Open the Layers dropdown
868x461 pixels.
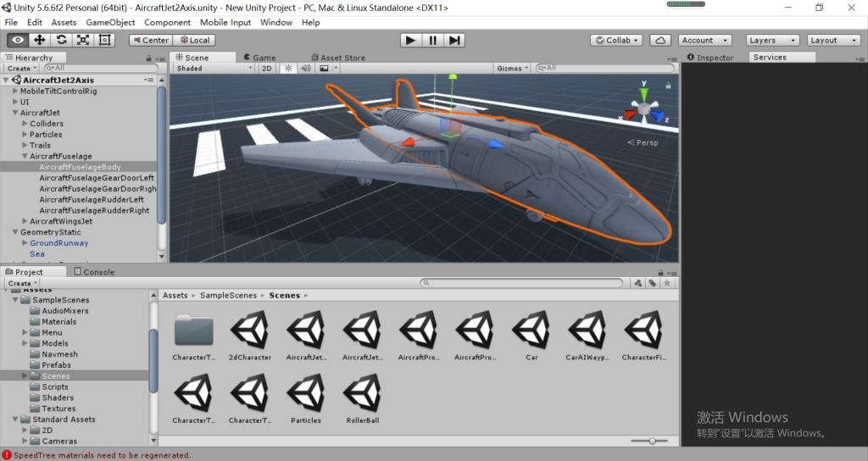[x=772, y=41]
